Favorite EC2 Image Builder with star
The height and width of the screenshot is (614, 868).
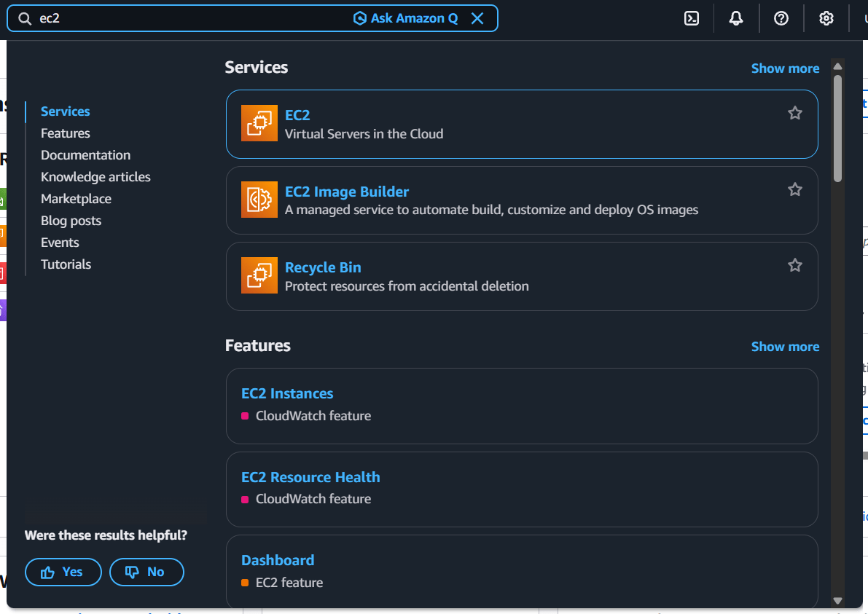pyautogui.click(x=795, y=189)
